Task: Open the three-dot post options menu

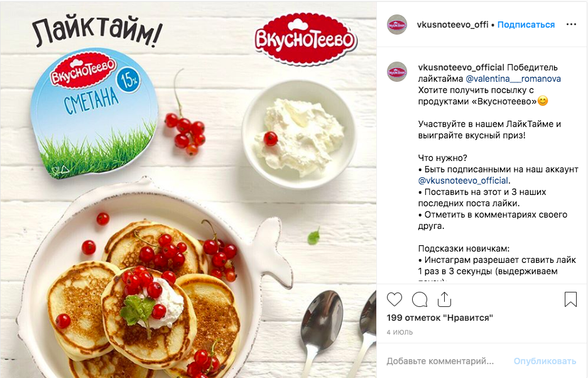Action: [x=571, y=25]
